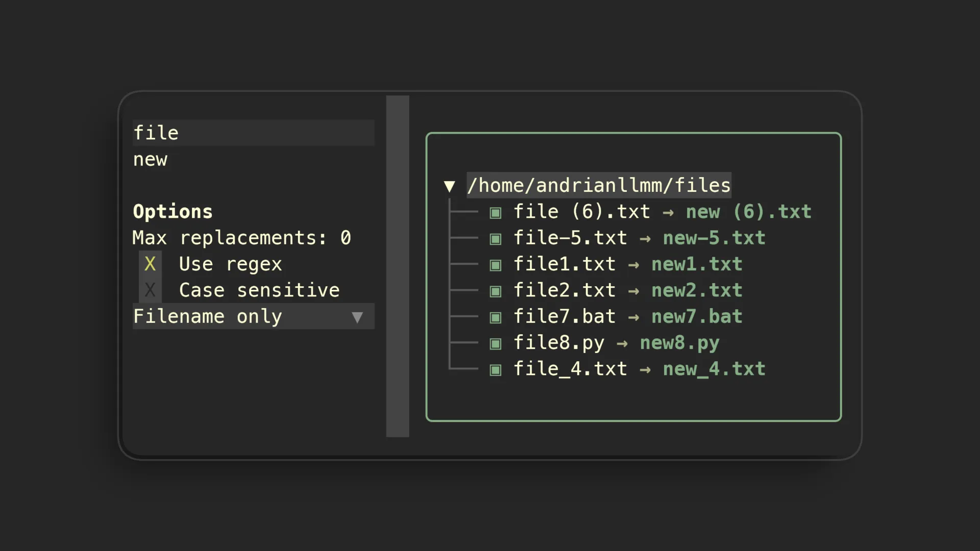Toggle the checkbox icon beside file_4.txt
The width and height of the screenshot is (980, 551).
tap(495, 370)
